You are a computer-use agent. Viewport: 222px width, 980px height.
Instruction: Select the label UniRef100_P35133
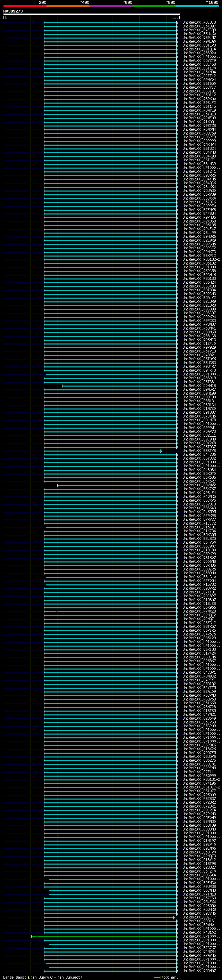(x=199, y=279)
